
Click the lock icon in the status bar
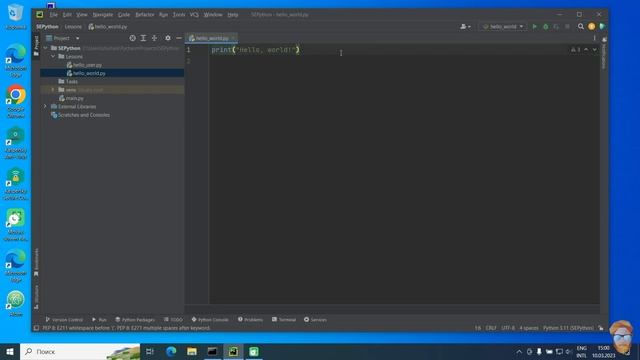pos(601,328)
